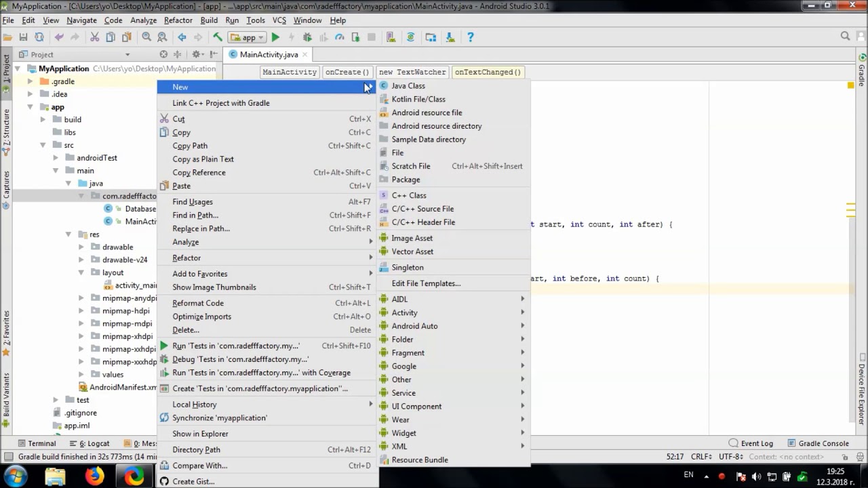Screen dimensions: 868x488
Task: Open the Gradle Console tool window
Action: (x=818, y=443)
